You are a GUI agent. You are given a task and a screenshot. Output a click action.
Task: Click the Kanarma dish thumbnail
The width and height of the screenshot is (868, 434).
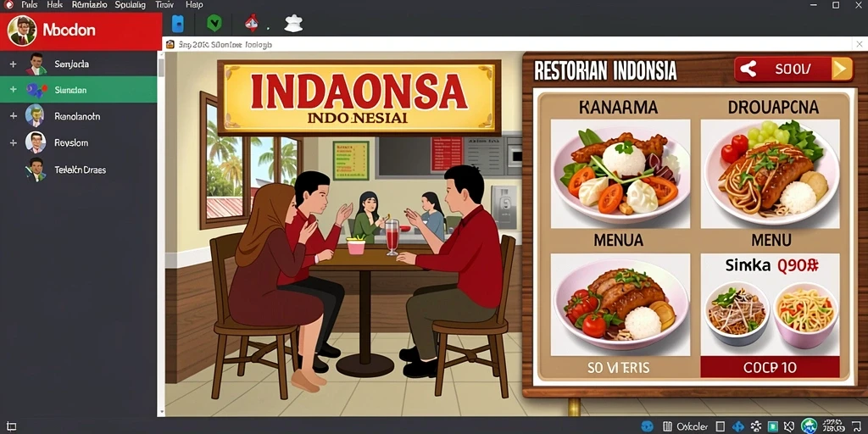coord(620,174)
